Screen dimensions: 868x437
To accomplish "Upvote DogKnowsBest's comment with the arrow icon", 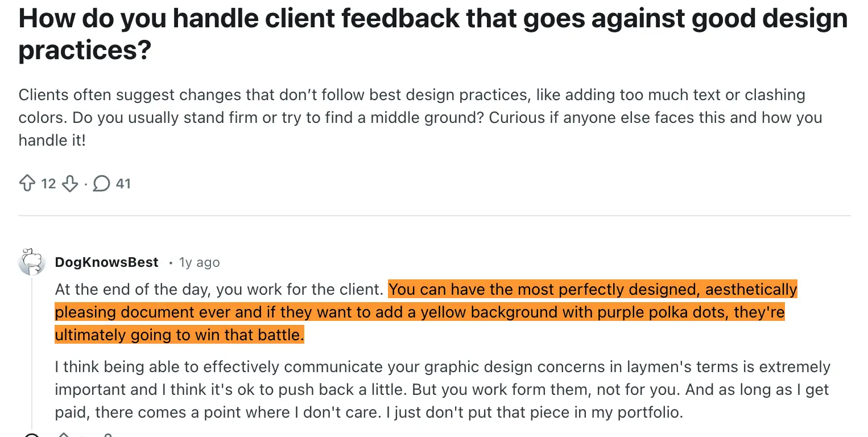I will pyautogui.click(x=64, y=434).
